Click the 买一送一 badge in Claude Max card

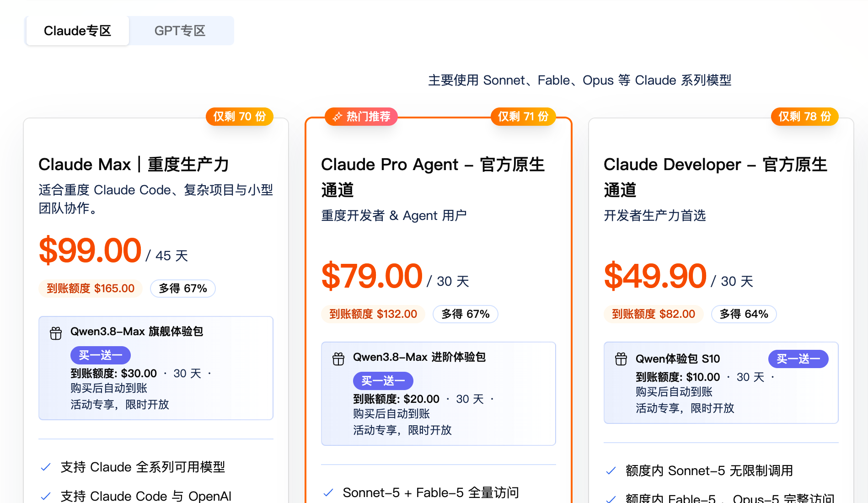tap(101, 355)
